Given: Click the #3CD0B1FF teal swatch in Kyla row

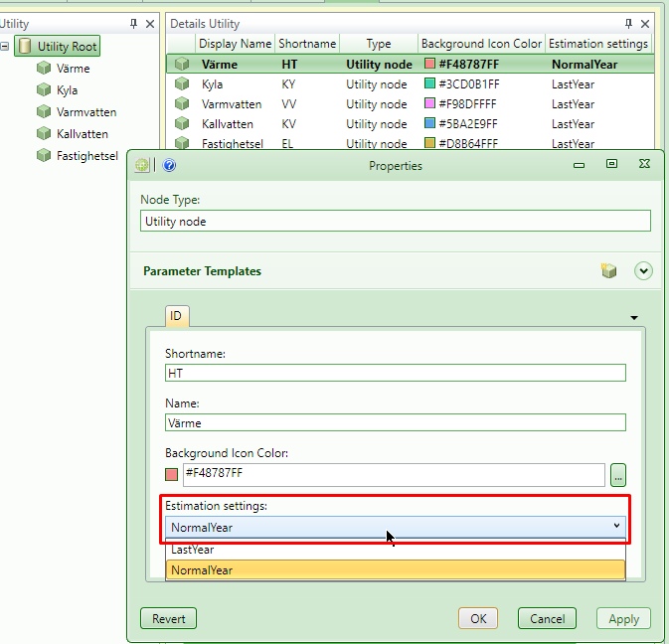Looking at the screenshot, I should click(x=429, y=83).
